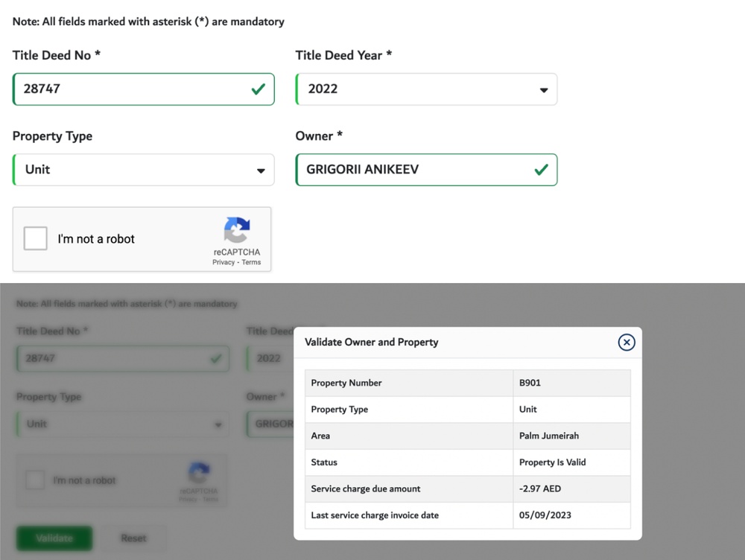Image resolution: width=745 pixels, height=560 pixels.
Task: Select the "Property Is Valid" status cell
Action: point(552,462)
